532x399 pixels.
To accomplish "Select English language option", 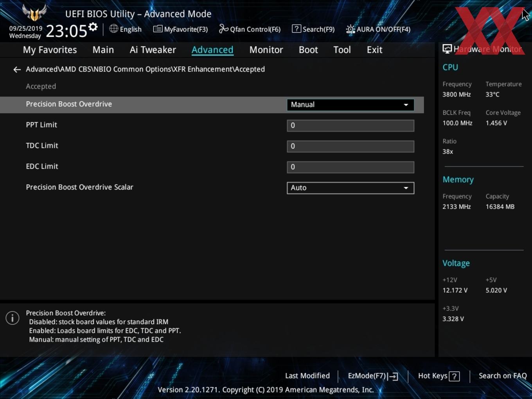I will [x=131, y=29].
